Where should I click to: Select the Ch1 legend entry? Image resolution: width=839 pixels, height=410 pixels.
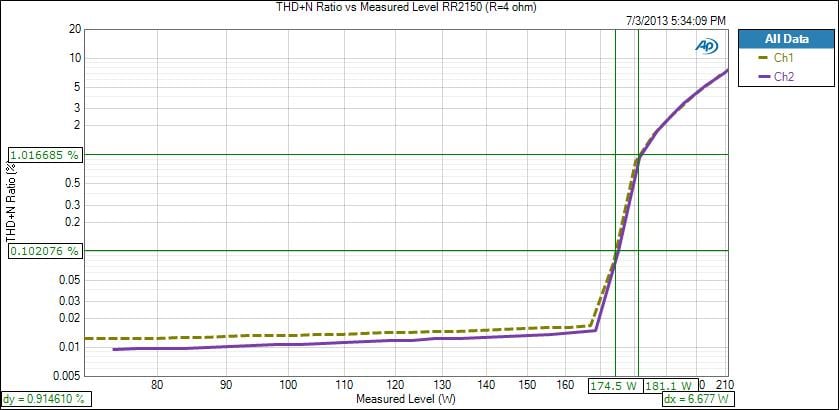[x=784, y=58]
